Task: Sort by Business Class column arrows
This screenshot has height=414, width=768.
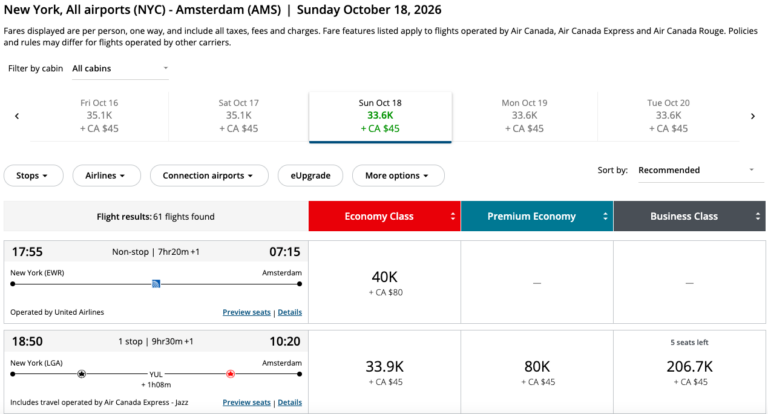Action: pos(759,216)
